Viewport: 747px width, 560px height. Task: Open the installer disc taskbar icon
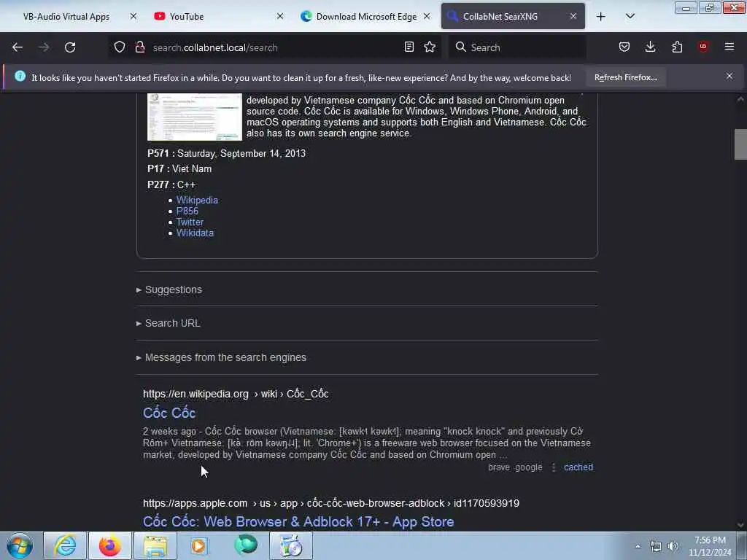tap(291, 545)
